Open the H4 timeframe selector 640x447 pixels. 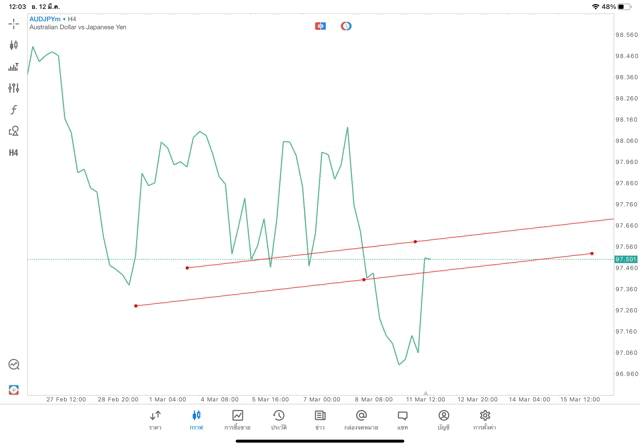point(14,153)
